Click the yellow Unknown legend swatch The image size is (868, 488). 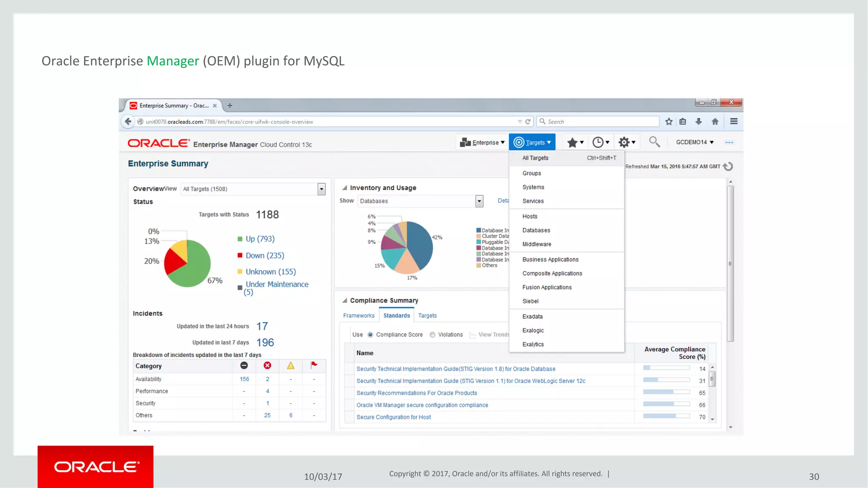point(240,272)
